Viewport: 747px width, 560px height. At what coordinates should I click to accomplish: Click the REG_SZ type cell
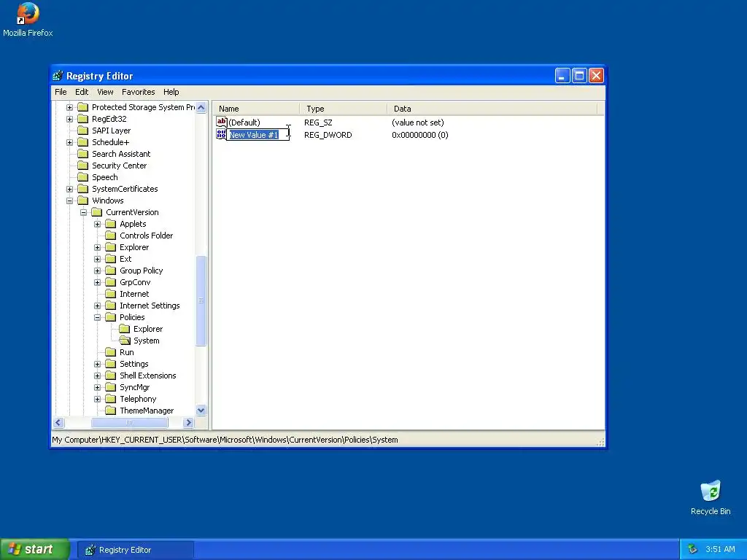click(x=318, y=122)
